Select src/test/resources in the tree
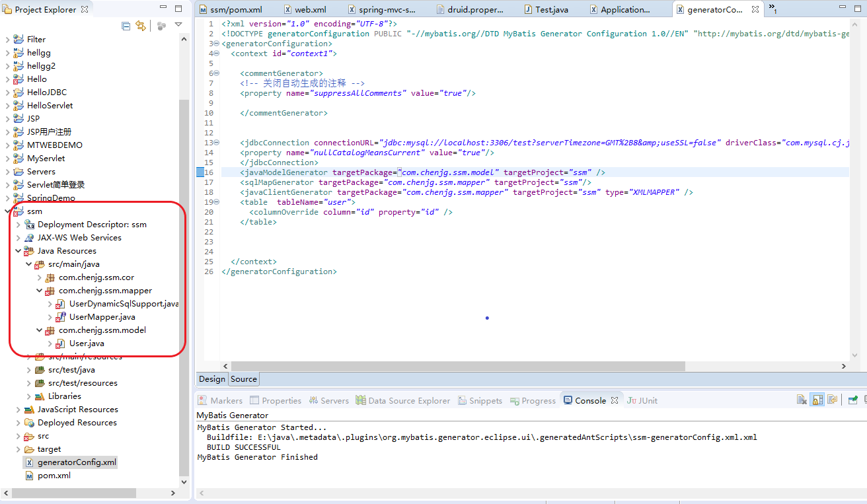The height and width of the screenshot is (504, 867). pos(83,382)
